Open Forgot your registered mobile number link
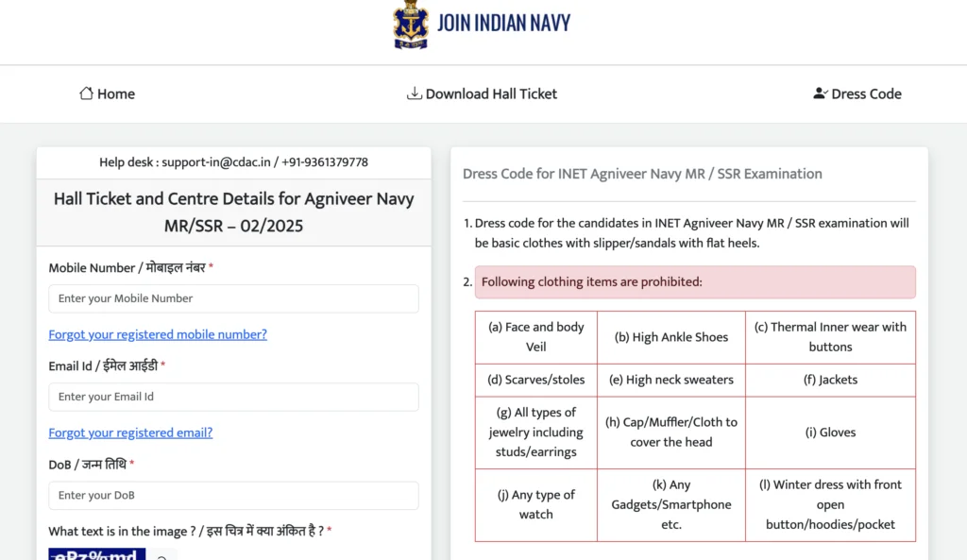 pos(158,334)
